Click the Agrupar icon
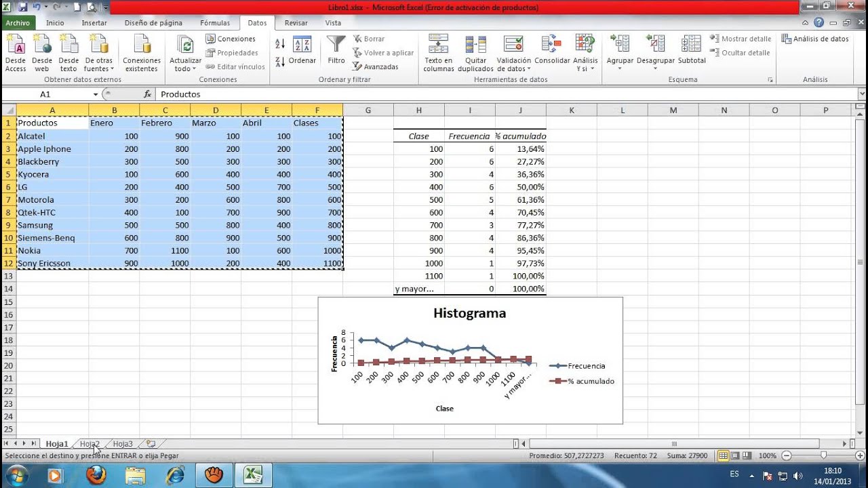Image resolution: width=868 pixels, height=488 pixels. (620, 45)
